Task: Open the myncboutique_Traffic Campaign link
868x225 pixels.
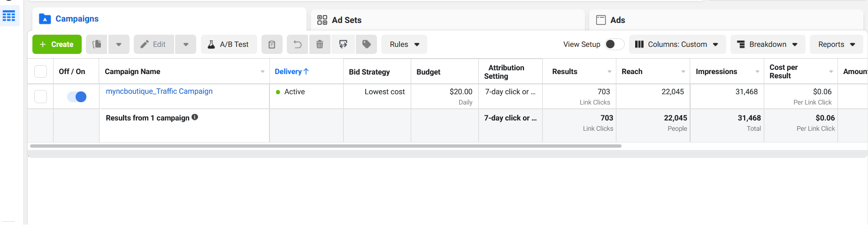Action: [x=159, y=91]
